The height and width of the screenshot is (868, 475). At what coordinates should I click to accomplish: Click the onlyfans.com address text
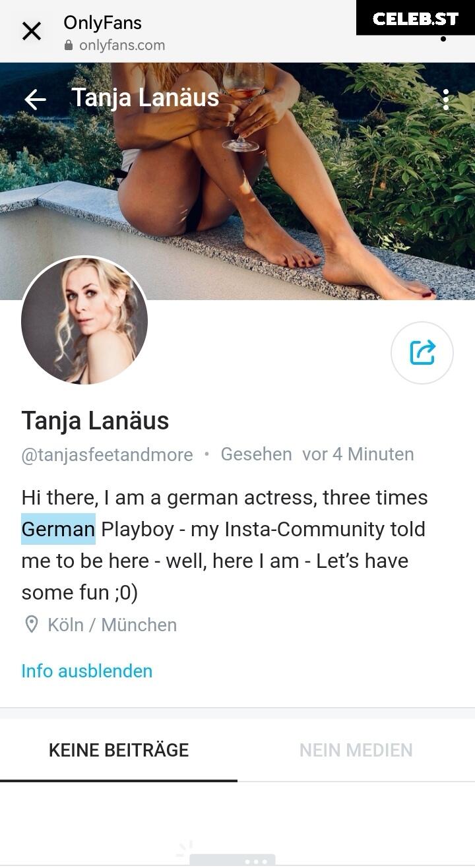pyautogui.click(x=122, y=46)
